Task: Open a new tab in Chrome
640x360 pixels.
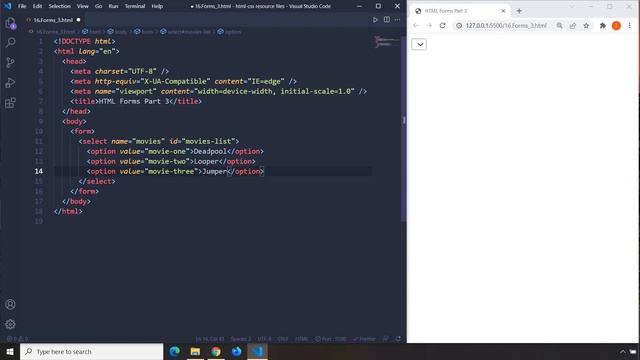Action: (x=519, y=11)
